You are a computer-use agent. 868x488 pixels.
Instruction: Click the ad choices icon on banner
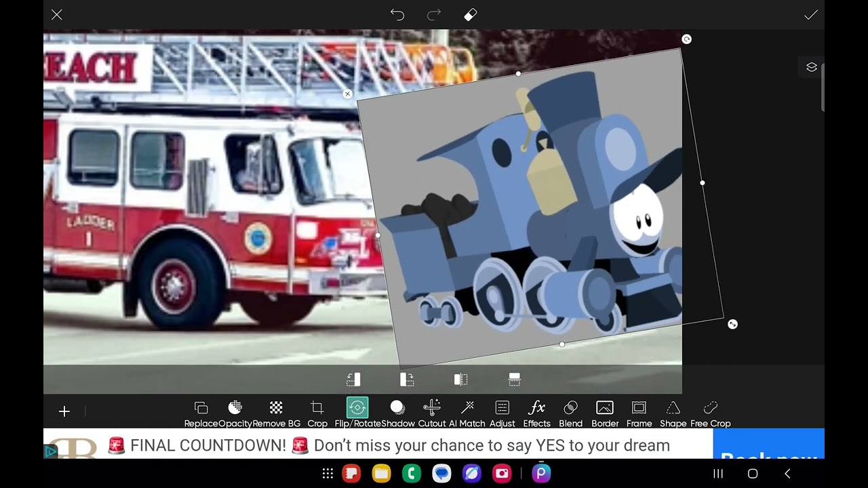(x=50, y=451)
